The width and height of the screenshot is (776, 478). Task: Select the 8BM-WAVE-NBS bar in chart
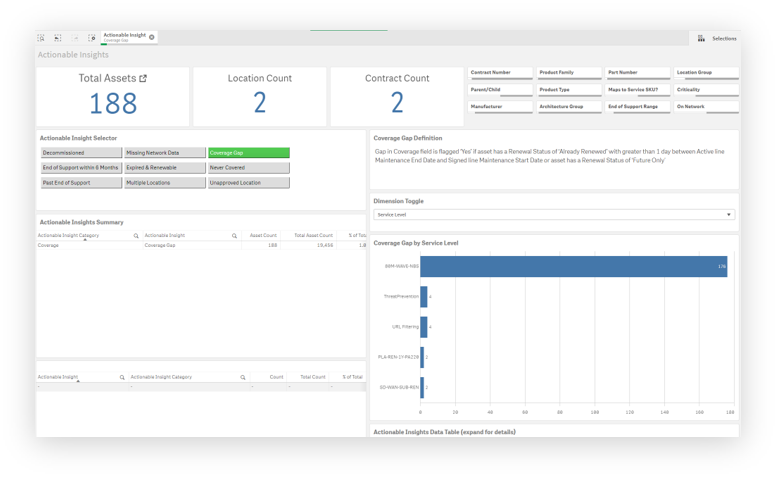[x=574, y=266]
